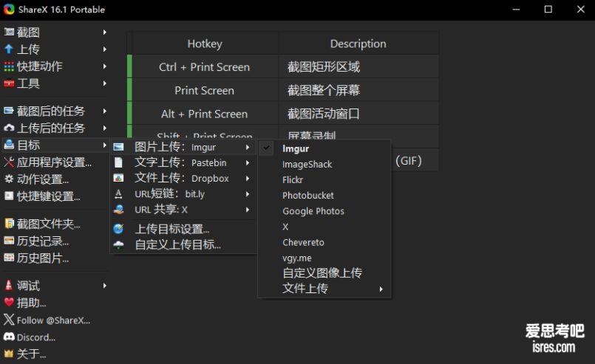Click the URL短链 bit.ly row icon
This screenshot has width=595, height=364.
coord(118,193)
